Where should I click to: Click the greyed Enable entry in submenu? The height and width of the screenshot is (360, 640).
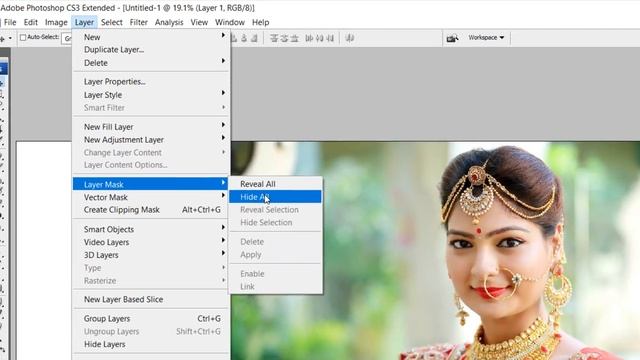click(276, 273)
